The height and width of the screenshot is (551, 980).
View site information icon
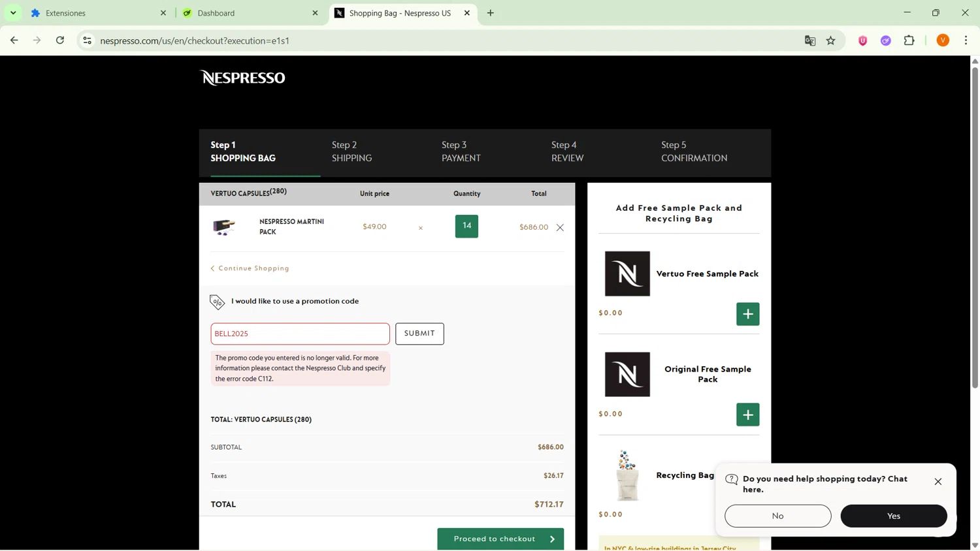pyautogui.click(x=87, y=40)
